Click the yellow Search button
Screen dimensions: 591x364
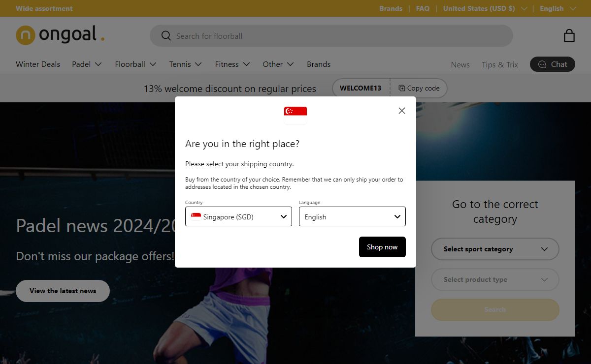point(495,309)
